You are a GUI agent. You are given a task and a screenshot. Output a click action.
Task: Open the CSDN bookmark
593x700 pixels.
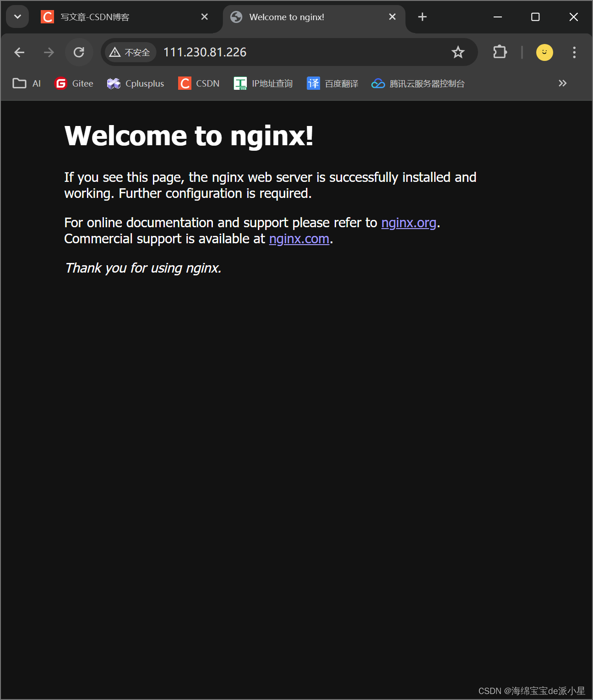[199, 83]
